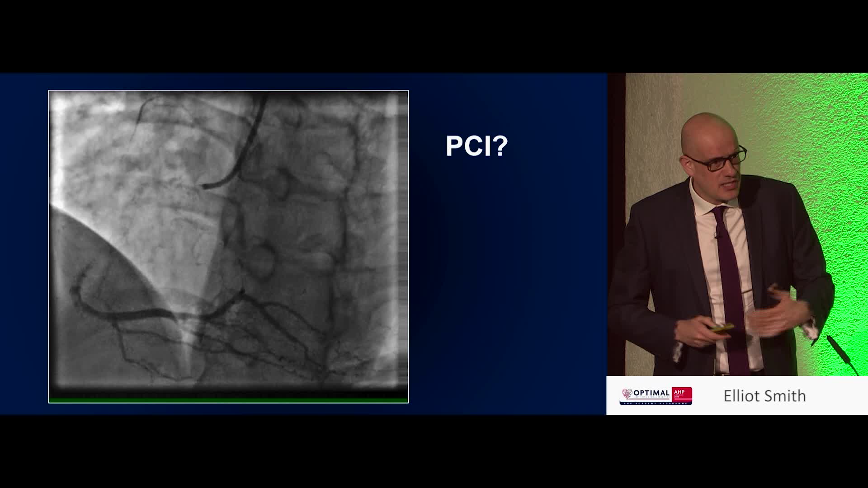Viewport: 868px width, 488px height.
Task: Click the angiogram image center
Action: coord(228,246)
